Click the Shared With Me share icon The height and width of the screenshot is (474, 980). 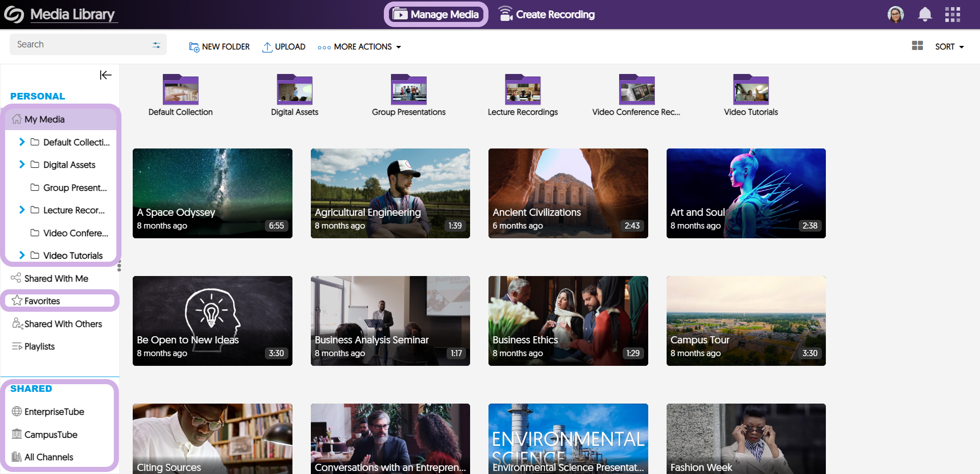coord(16,278)
